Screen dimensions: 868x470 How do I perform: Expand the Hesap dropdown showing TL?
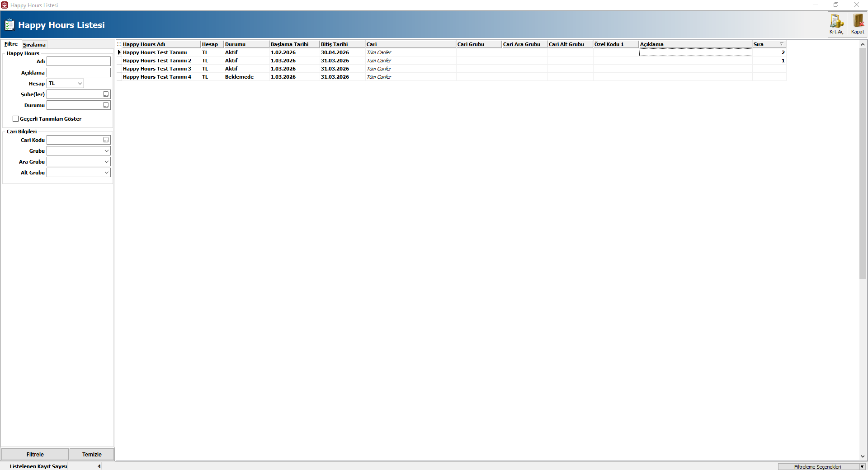click(x=80, y=84)
